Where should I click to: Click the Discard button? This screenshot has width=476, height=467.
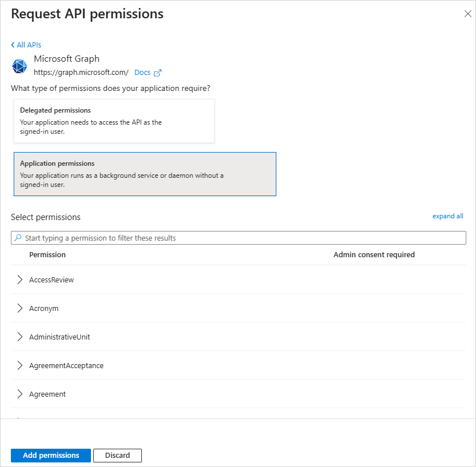click(x=117, y=456)
